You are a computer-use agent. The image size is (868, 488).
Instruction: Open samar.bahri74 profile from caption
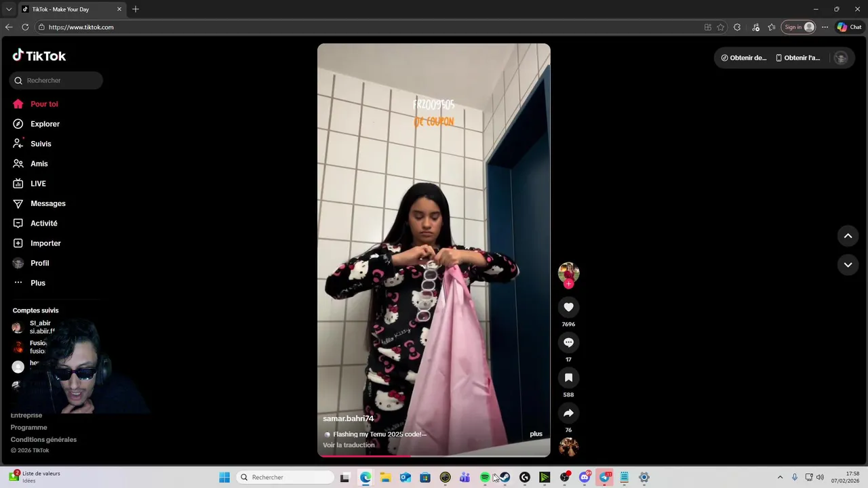(348, 419)
